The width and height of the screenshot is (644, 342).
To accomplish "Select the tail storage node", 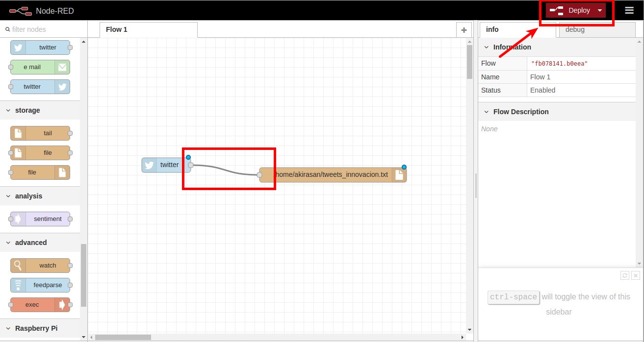I will [40, 133].
